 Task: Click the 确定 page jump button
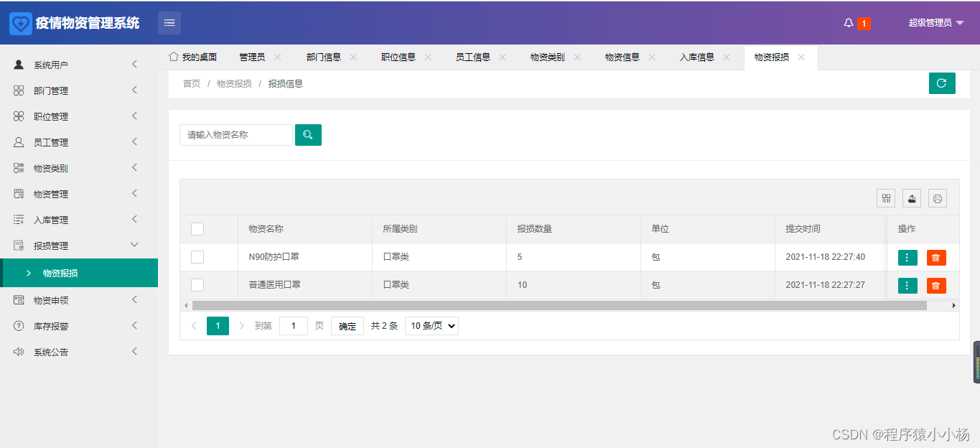(x=347, y=326)
